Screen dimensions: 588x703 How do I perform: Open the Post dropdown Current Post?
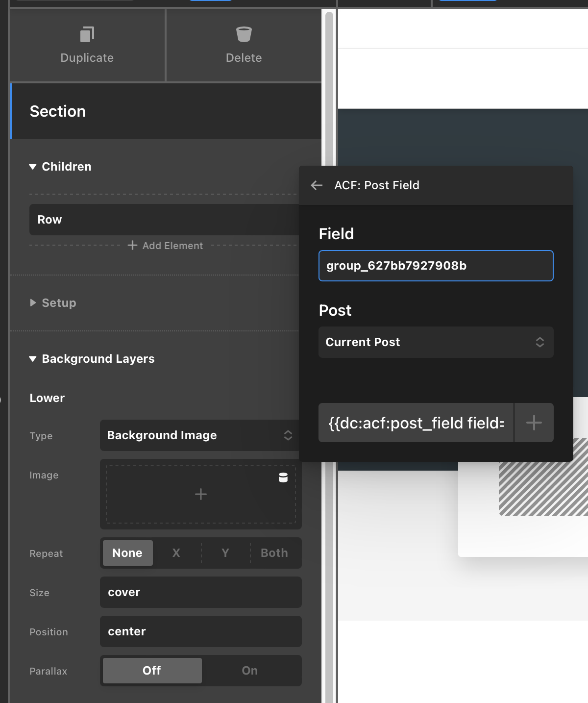(x=436, y=342)
